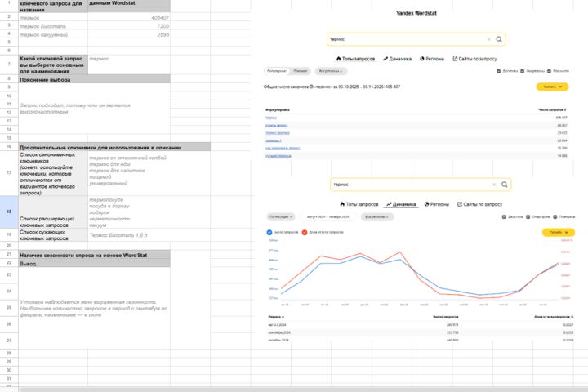Image resolution: width=588 pixels, height=392 pixels.
Task: Select the Список сужающих ключевых запросов cell
Action: [53, 235]
